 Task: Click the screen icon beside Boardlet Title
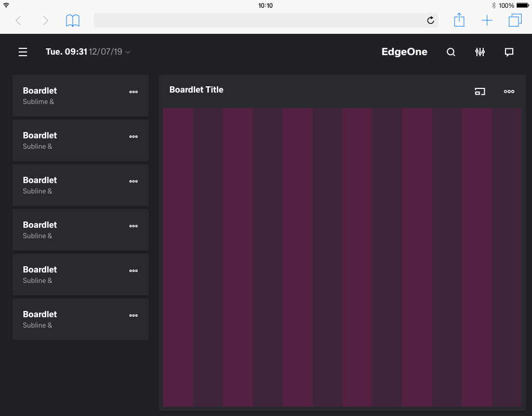point(480,92)
